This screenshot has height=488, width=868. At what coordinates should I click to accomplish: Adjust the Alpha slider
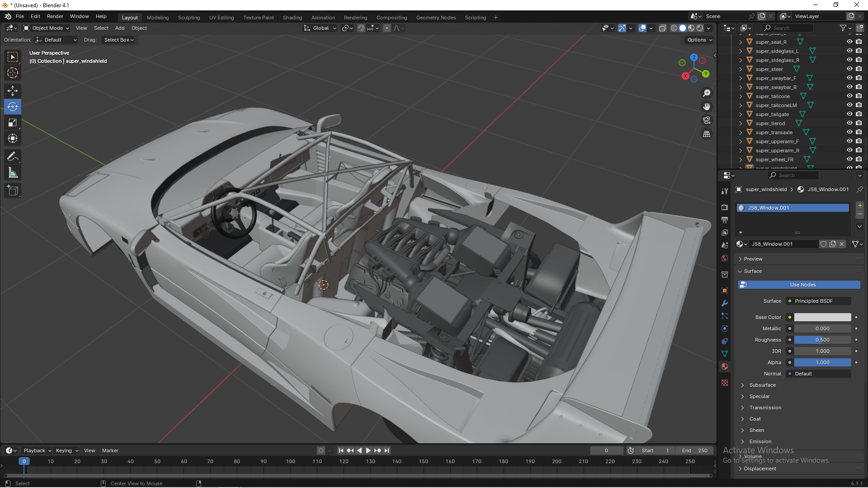tap(822, 362)
